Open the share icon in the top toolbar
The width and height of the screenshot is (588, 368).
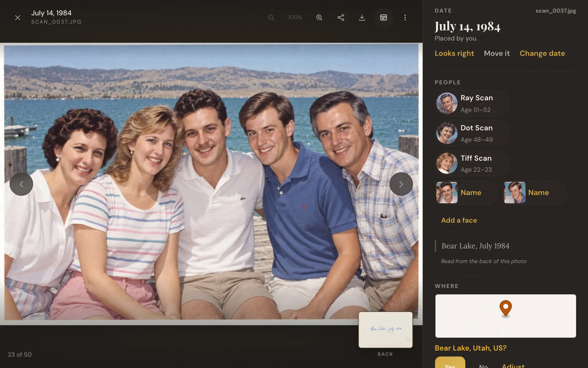pyautogui.click(x=341, y=17)
